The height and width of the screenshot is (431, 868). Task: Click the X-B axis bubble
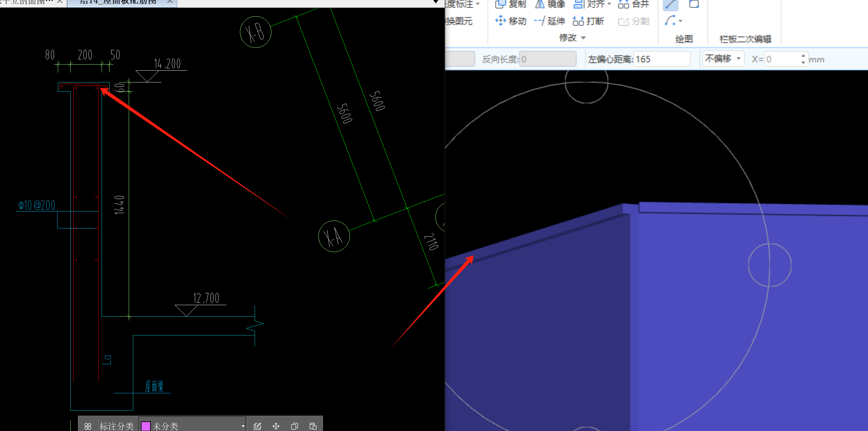(x=255, y=32)
